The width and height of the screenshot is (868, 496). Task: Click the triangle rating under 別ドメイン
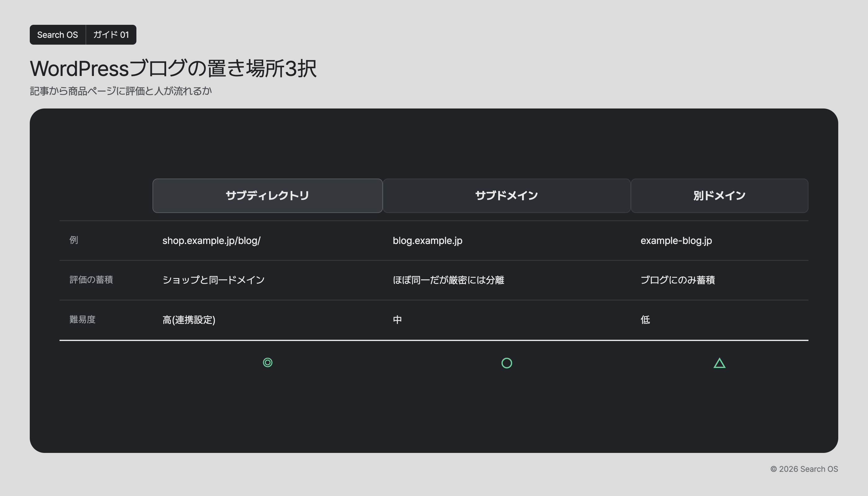point(720,363)
